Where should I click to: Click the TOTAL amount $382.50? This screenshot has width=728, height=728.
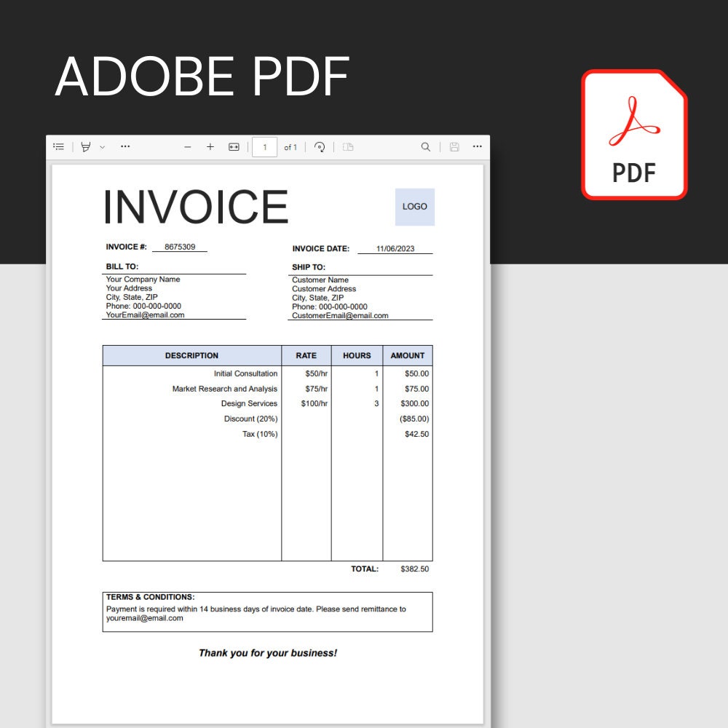coord(414,569)
